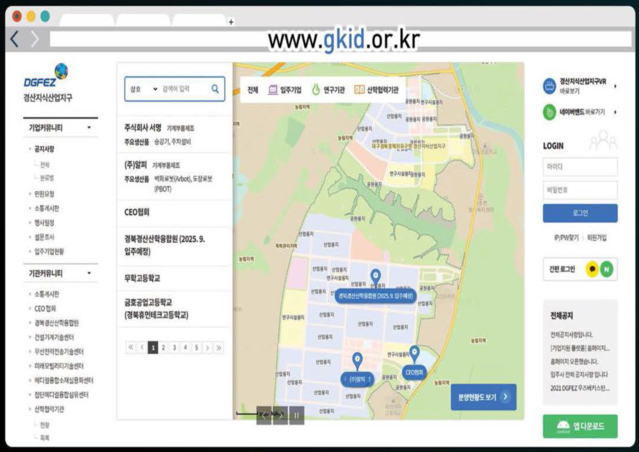Go to page 2 of results

163,347
